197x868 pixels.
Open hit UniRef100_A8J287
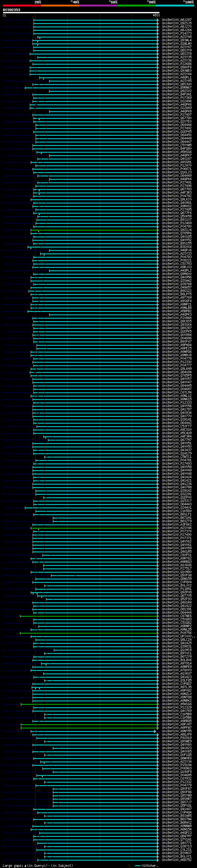pos(177,20)
